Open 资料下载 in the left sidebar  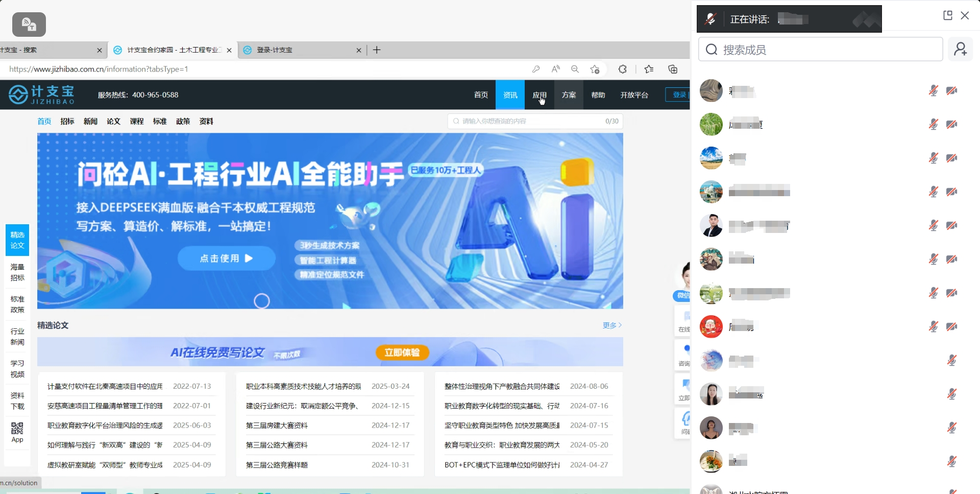click(x=17, y=401)
